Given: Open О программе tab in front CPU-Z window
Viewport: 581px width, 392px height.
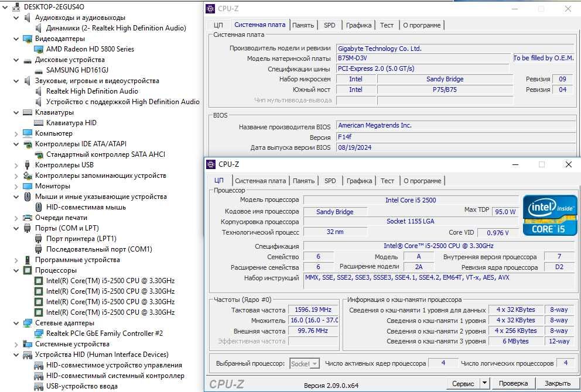Looking at the screenshot, I should tap(422, 181).
